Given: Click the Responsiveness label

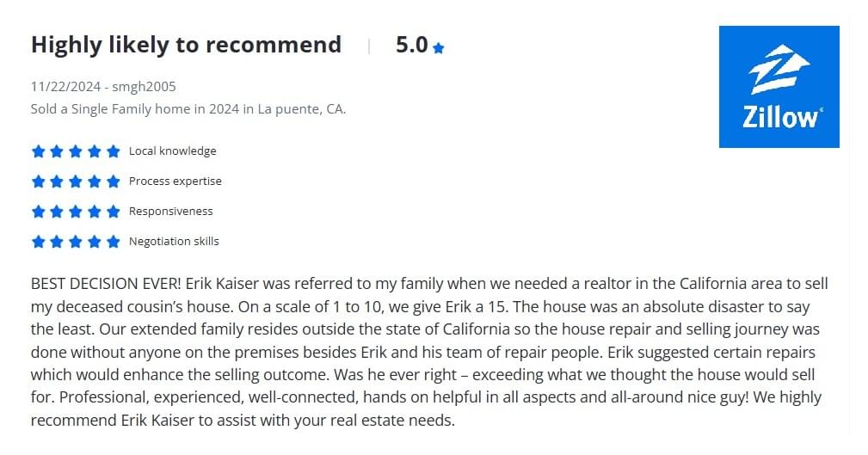Looking at the screenshot, I should [170, 212].
